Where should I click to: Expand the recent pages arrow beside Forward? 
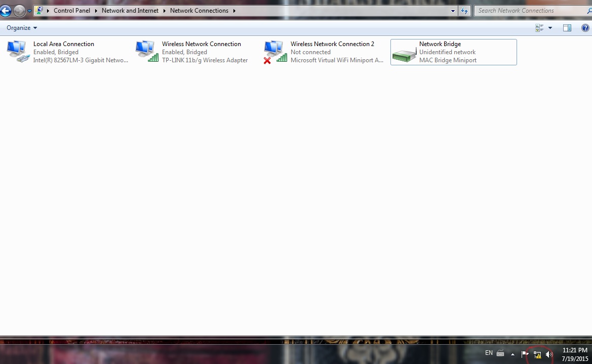(x=29, y=11)
